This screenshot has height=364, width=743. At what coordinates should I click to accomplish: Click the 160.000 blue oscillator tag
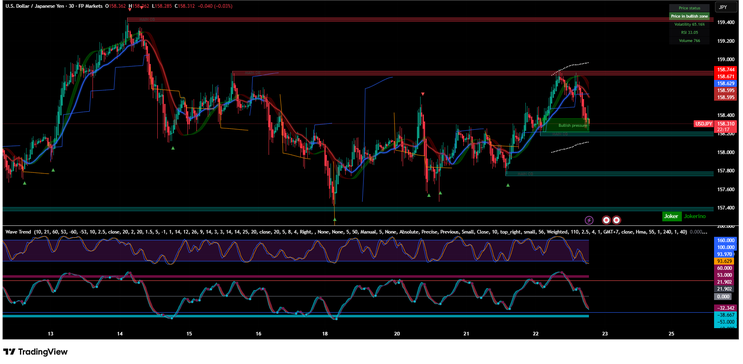pyautogui.click(x=725, y=240)
